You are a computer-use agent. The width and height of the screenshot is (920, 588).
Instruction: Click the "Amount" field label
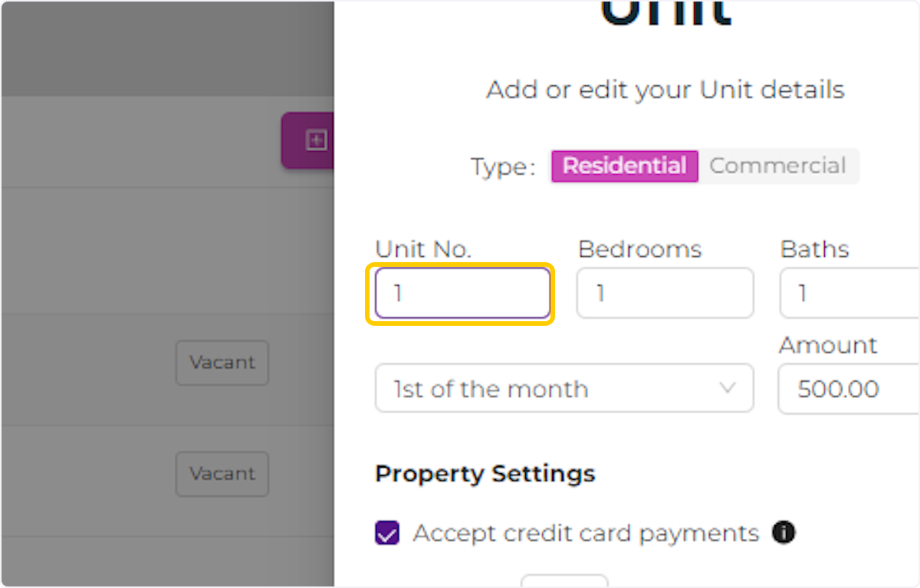[x=828, y=345]
